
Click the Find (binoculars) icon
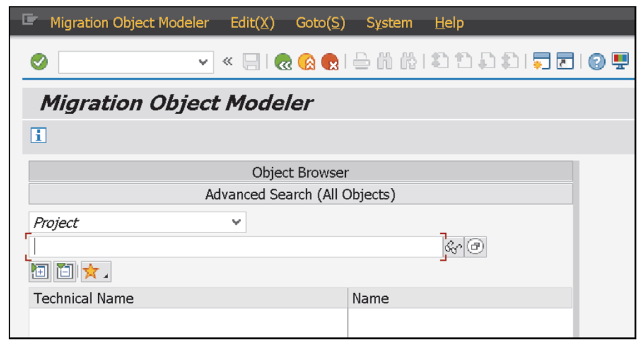[x=384, y=61]
